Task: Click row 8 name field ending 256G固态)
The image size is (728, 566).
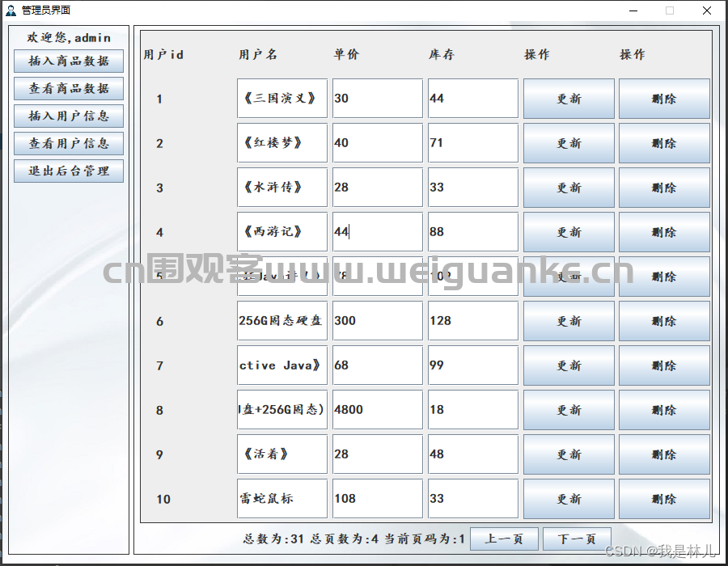Action: tap(282, 410)
